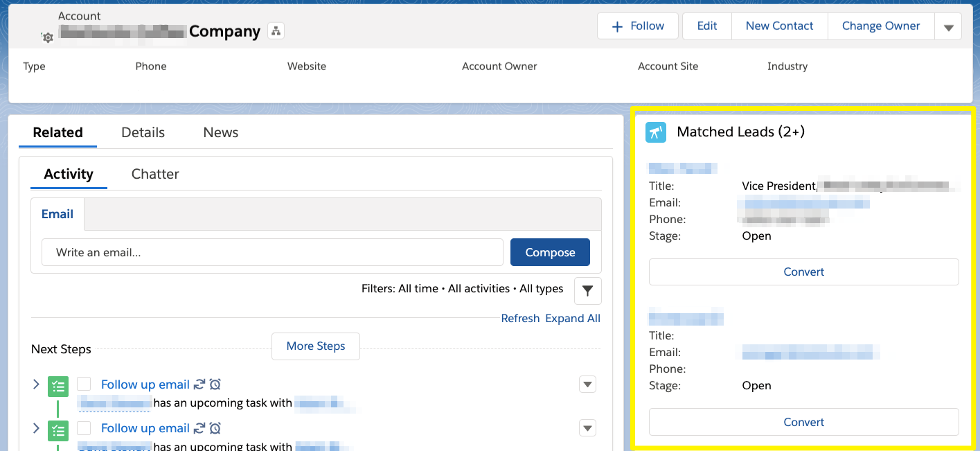Click the Edit button
Viewport: 980px width, 451px height.
click(x=707, y=26)
